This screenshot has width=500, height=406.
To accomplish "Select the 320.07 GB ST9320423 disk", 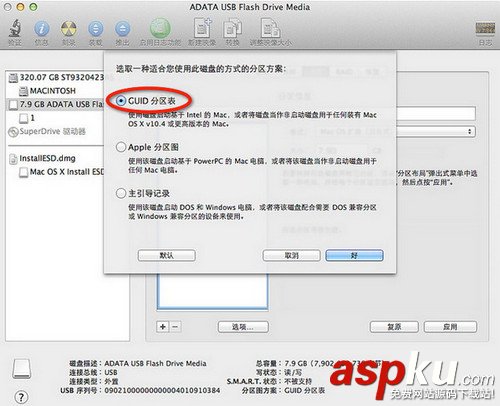I will [x=56, y=78].
